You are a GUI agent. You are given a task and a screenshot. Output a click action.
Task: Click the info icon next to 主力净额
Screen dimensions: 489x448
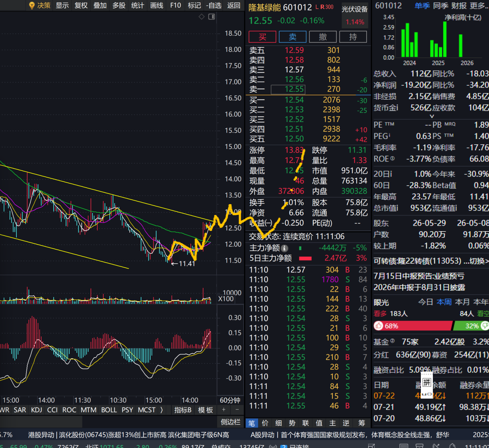coord(285,248)
